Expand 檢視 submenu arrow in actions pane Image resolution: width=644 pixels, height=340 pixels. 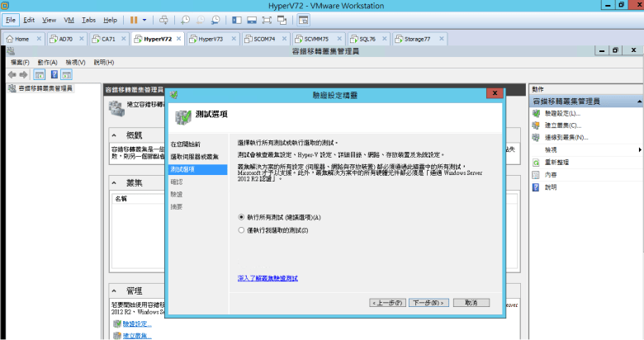tap(640, 150)
